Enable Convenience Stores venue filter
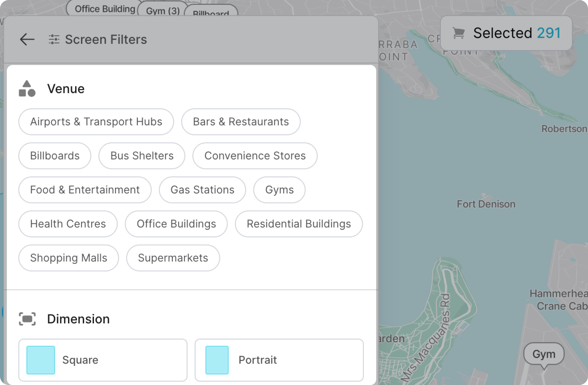 point(255,156)
